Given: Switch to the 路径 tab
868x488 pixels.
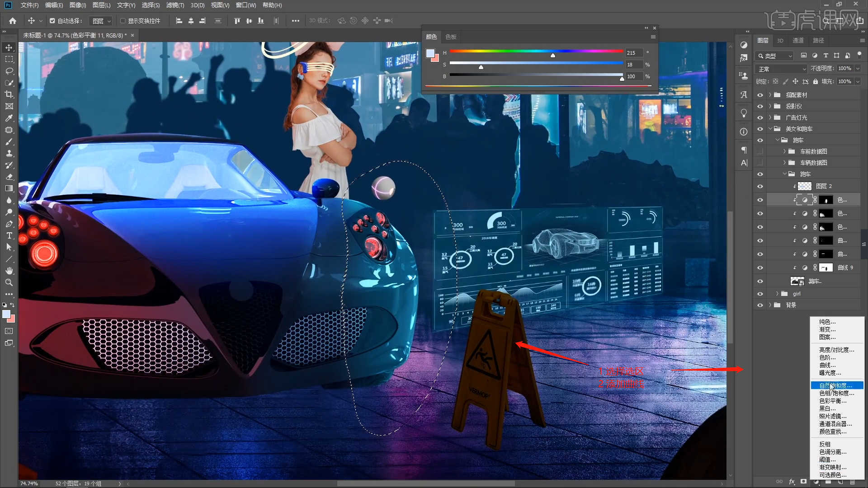Looking at the screenshot, I should 818,41.
